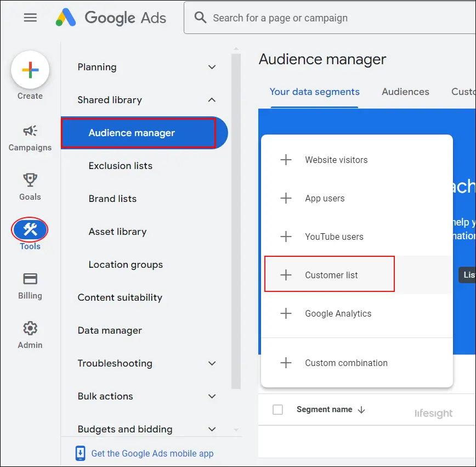Click plus icon beside Customer list
476x467 pixels.
(x=286, y=275)
